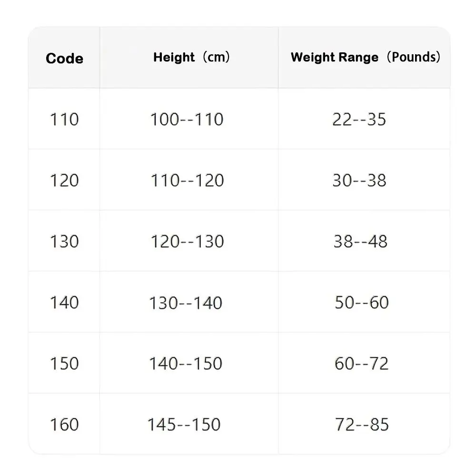Select size code 110 cell
Screen dimensions: 476x476
click(64, 119)
